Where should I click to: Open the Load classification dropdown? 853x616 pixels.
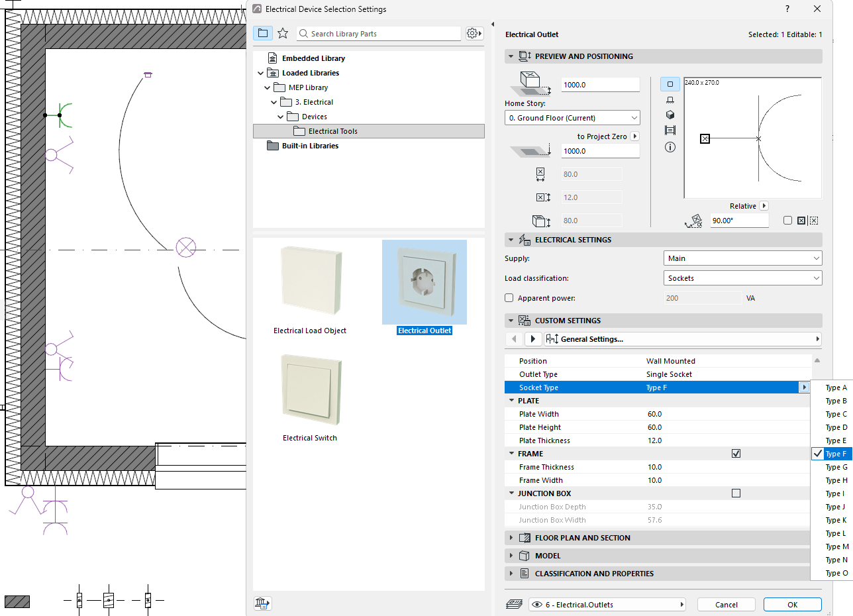[742, 278]
